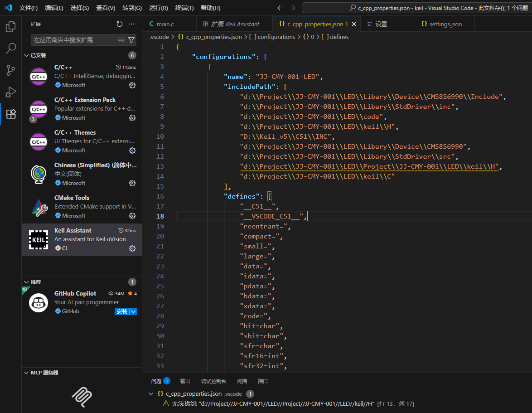Open Source Control view icon
This screenshot has height=413, width=532.
click(10, 70)
